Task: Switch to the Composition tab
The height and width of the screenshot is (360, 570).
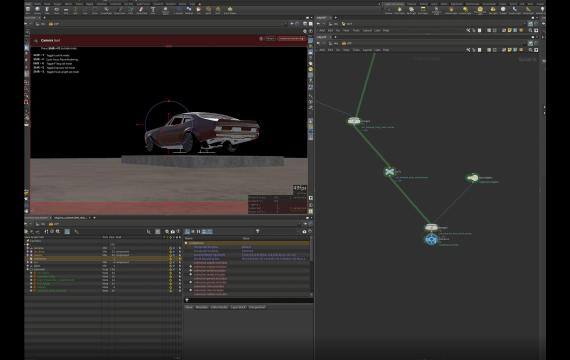Action: 257,307
